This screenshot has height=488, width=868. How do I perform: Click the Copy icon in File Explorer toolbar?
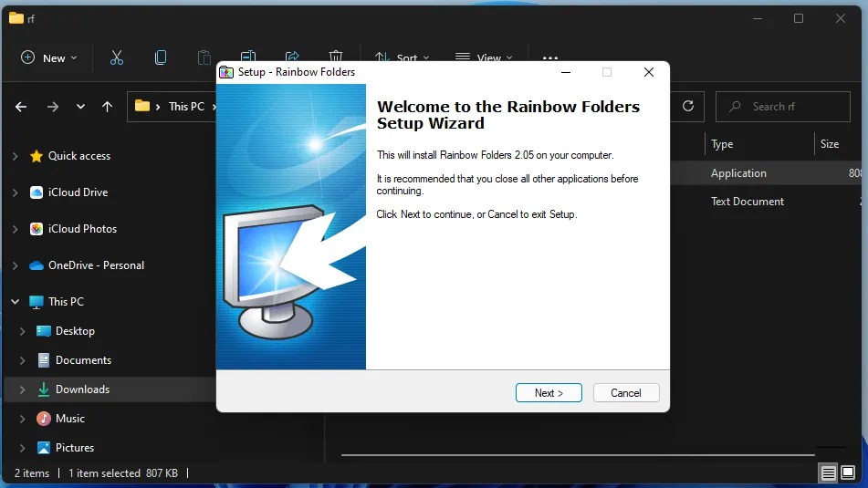[x=161, y=57]
